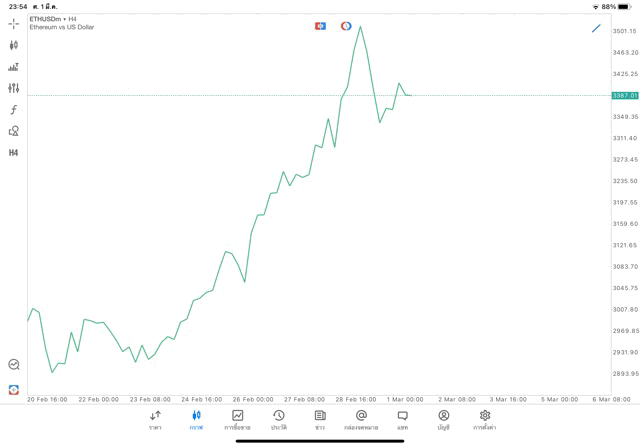Open the candlestick chart type selector
Viewport: 640px width, 447px height.
click(x=13, y=45)
